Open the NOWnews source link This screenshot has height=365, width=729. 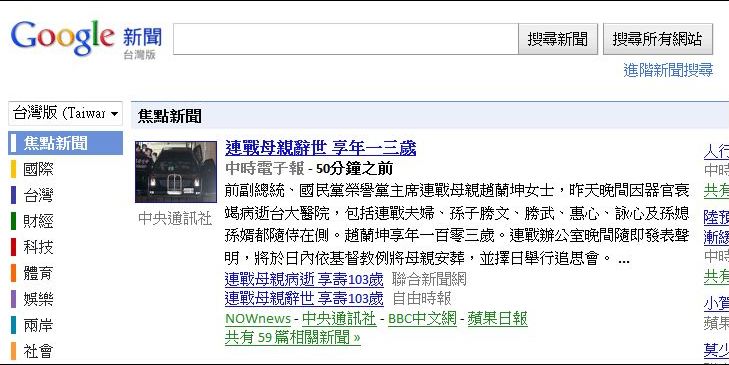(x=258, y=319)
